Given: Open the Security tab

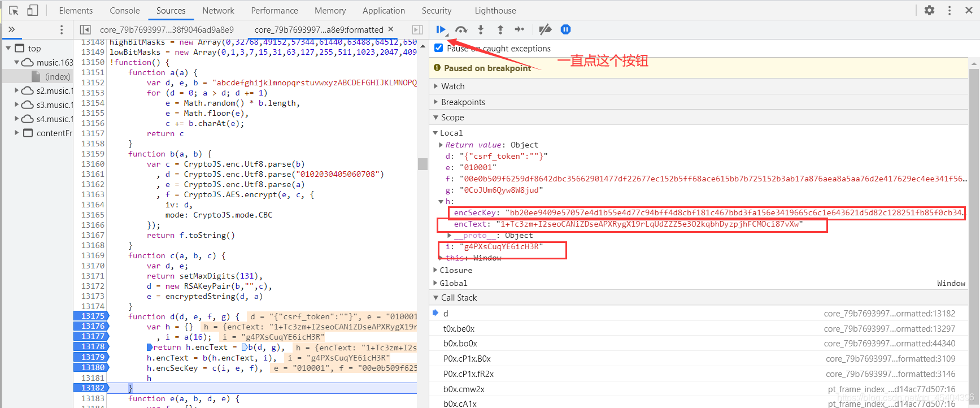Looking at the screenshot, I should (x=437, y=10).
